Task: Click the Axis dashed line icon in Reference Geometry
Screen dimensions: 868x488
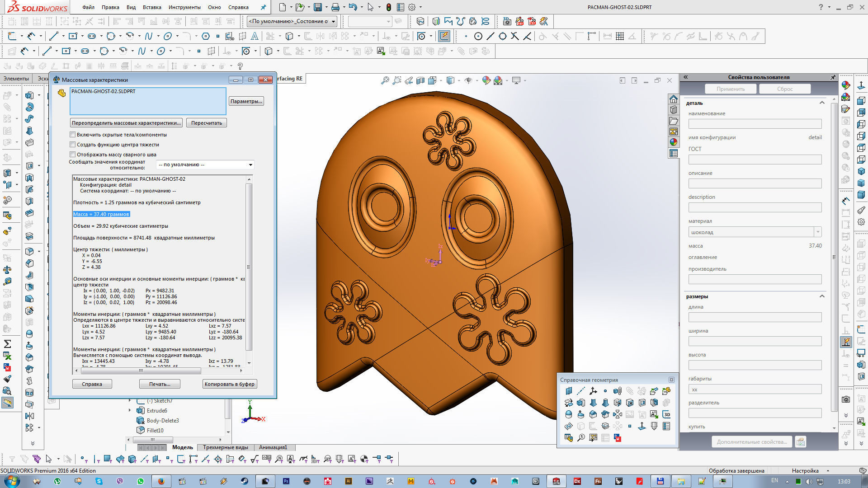Action: 581,391
